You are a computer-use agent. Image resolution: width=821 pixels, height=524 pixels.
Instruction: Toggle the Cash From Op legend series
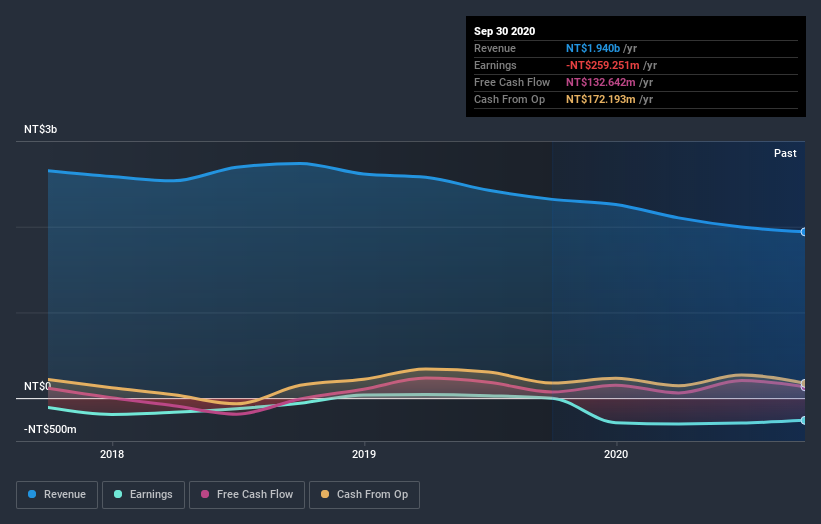(364, 495)
